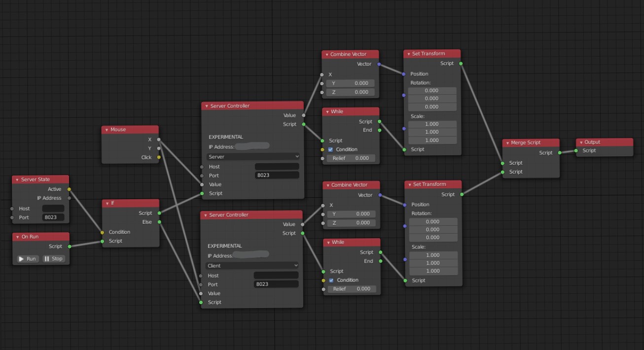The height and width of the screenshot is (350, 644).
Task: Collapse the Output node
Action: tap(581, 142)
